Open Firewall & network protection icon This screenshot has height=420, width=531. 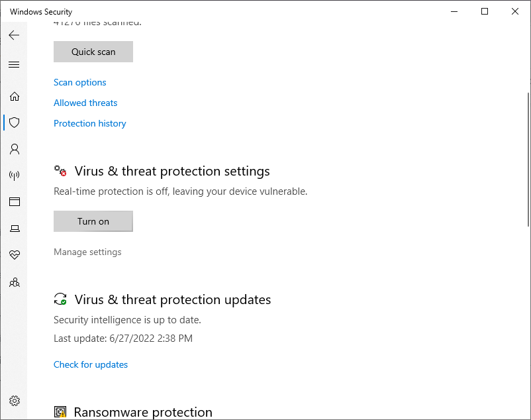[14, 175]
